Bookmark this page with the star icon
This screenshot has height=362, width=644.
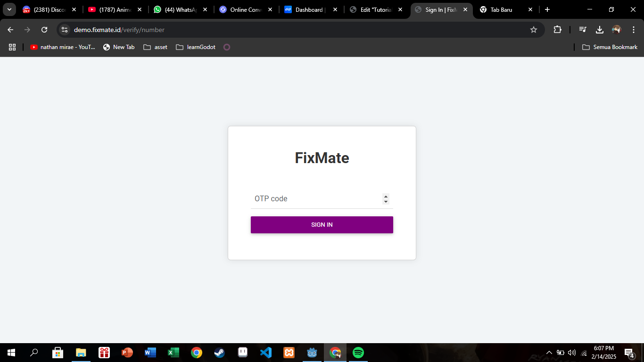coord(534,30)
